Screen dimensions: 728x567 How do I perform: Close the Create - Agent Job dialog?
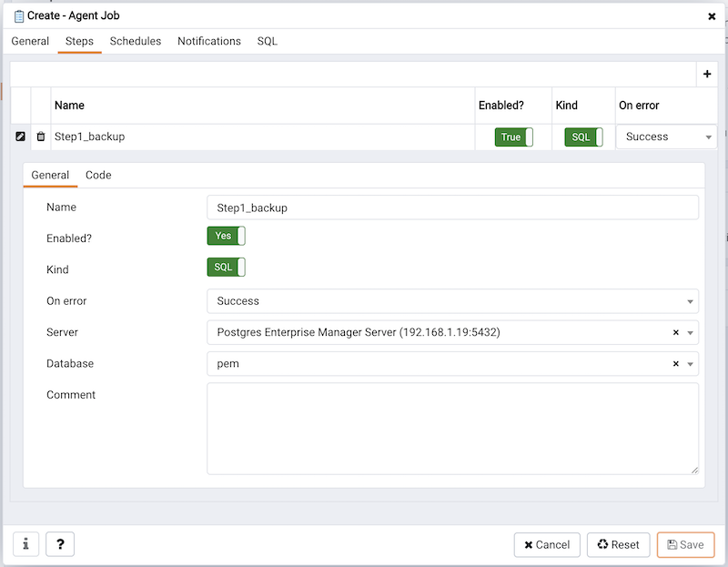pyautogui.click(x=712, y=16)
